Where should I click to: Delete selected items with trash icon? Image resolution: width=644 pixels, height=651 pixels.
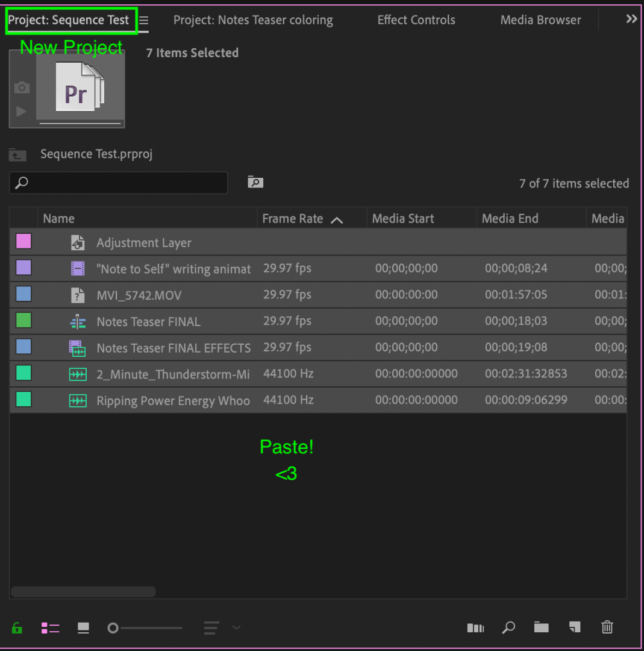pyautogui.click(x=607, y=627)
